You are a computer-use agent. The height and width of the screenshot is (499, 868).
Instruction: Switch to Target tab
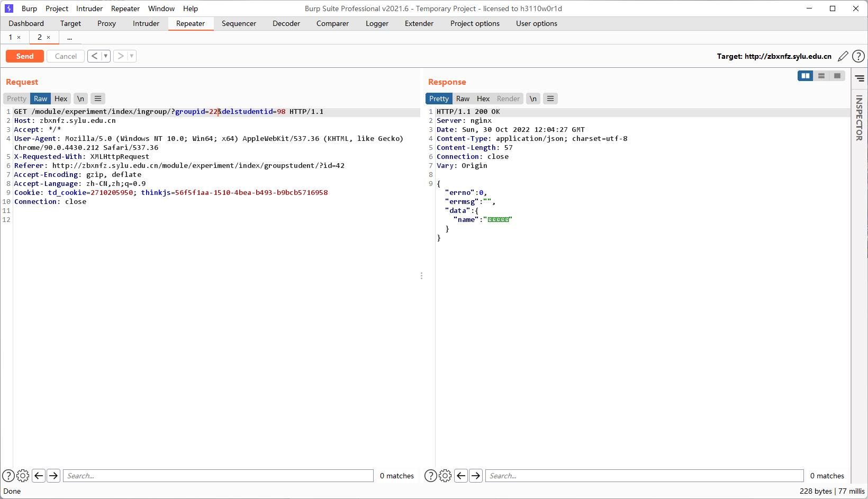70,23
